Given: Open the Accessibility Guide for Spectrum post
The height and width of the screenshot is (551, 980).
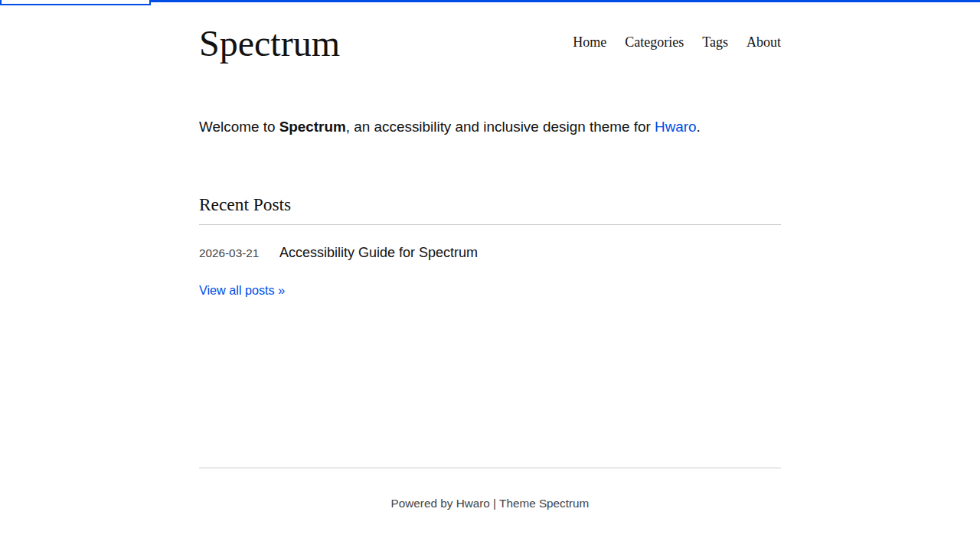Looking at the screenshot, I should tap(378, 253).
